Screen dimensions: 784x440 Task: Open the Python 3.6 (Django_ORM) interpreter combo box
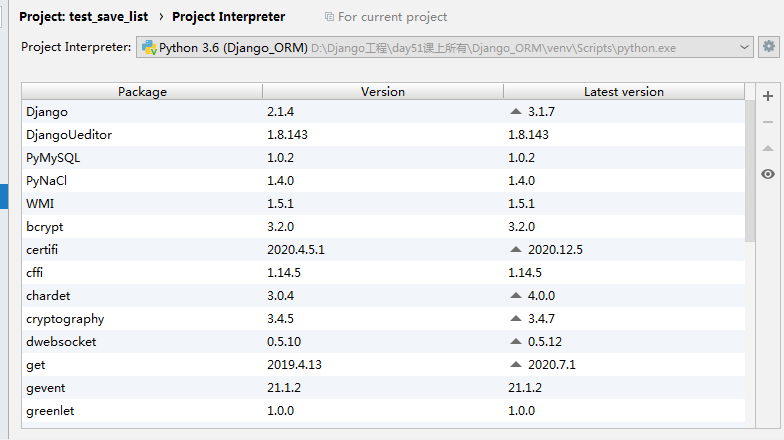[x=440, y=47]
